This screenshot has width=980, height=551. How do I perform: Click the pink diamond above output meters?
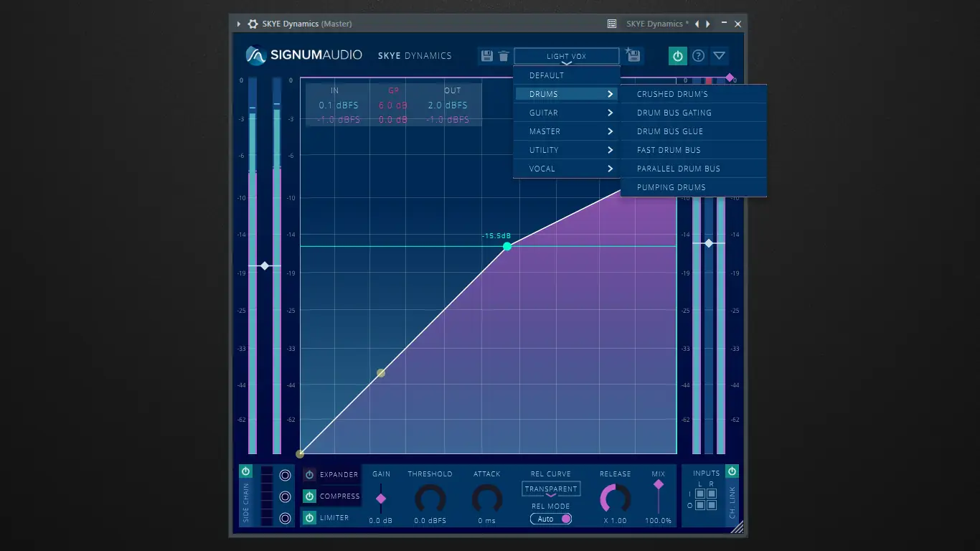coord(730,77)
